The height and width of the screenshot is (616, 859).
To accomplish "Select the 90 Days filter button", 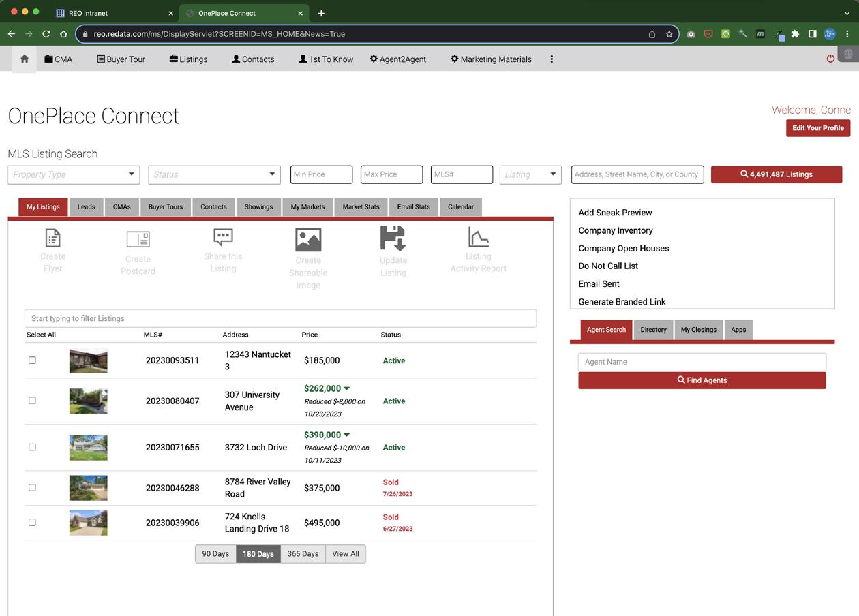I will pyautogui.click(x=215, y=554).
